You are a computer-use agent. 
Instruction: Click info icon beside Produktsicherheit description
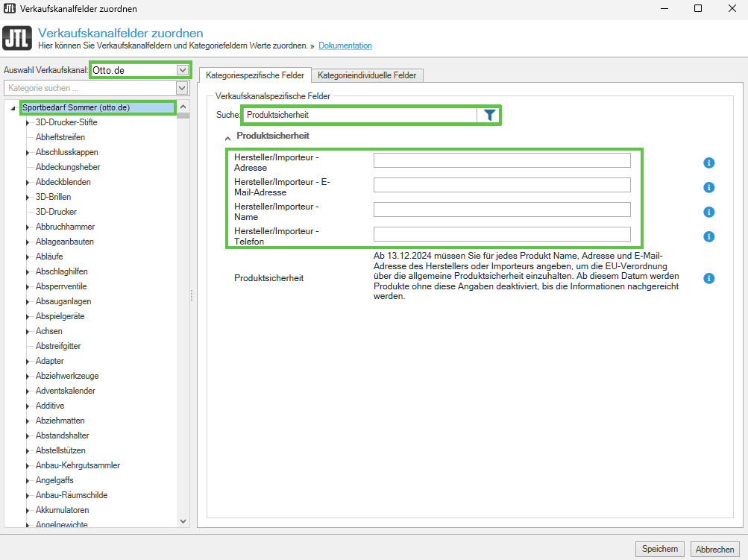pyautogui.click(x=709, y=278)
